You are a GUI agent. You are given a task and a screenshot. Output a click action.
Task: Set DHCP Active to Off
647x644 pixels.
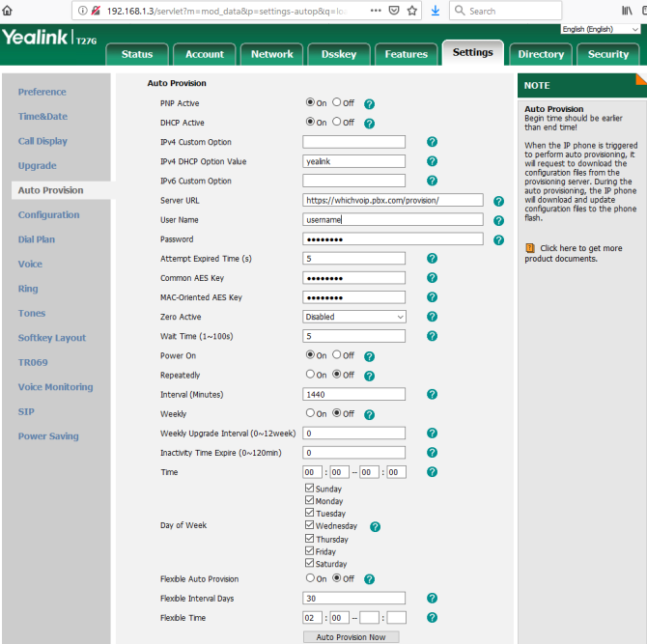click(337, 122)
